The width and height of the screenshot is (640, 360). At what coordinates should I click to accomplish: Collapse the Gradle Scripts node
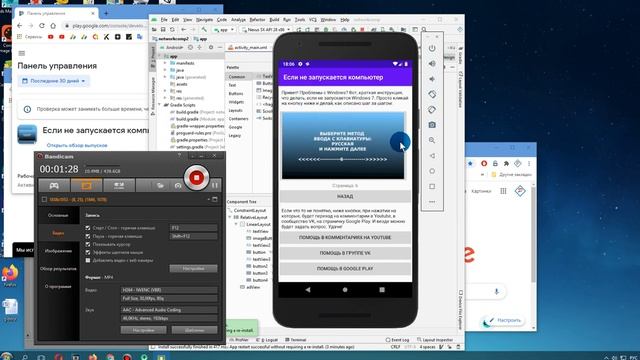160,105
